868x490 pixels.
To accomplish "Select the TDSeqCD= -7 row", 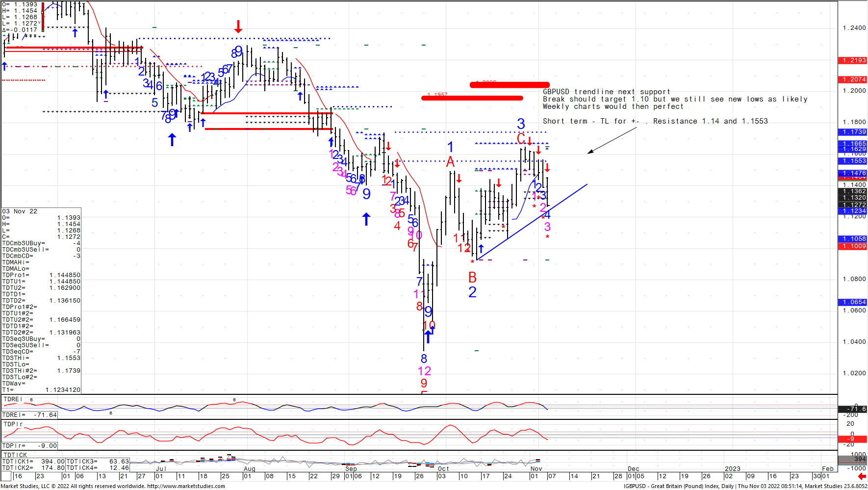I will click(x=41, y=352).
